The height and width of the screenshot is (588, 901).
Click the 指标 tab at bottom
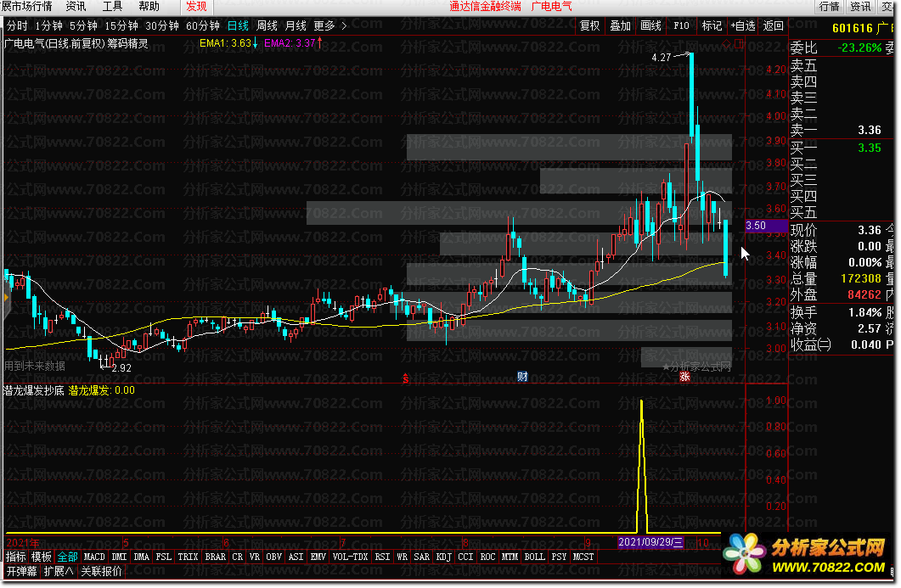[x=16, y=557]
